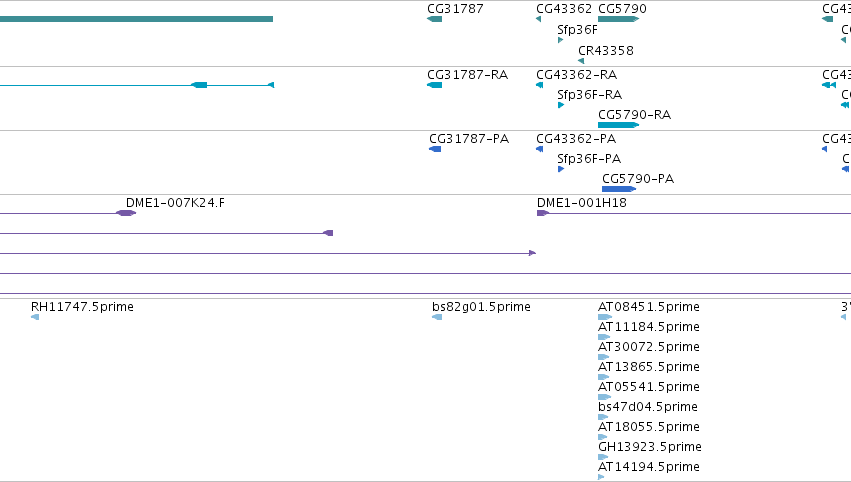Select the DME1-001H18 BAC start marker
This screenshot has width=851, height=482.
[543, 213]
